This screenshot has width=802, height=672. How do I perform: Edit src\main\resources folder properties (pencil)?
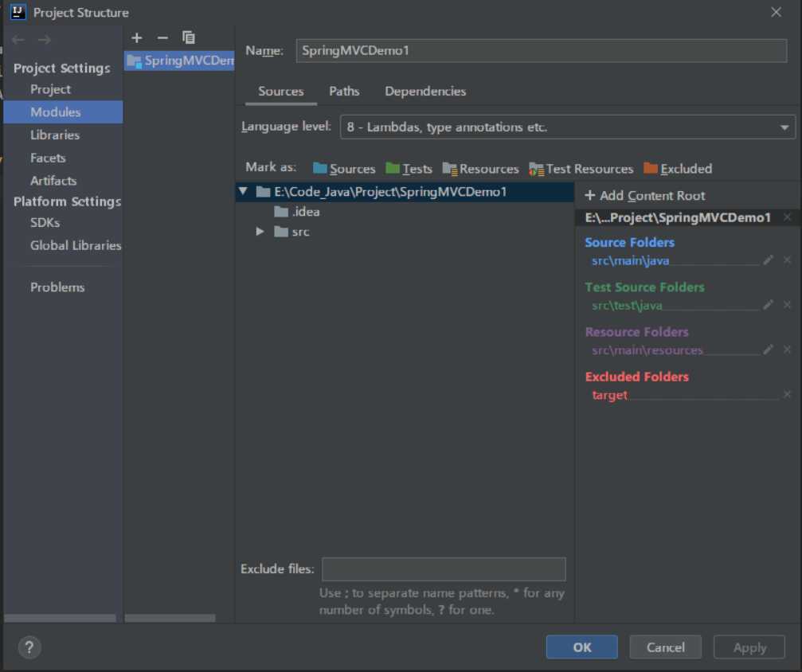[x=768, y=350]
